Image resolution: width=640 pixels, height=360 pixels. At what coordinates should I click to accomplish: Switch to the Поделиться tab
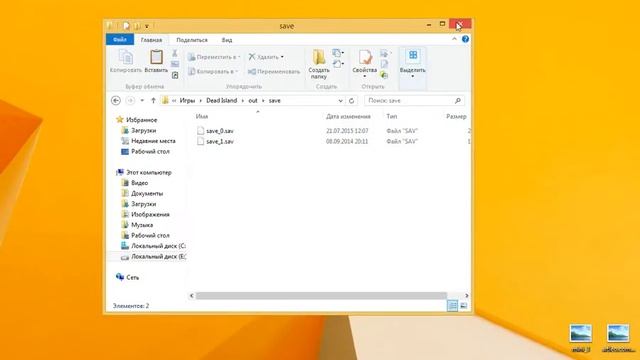pos(192,40)
